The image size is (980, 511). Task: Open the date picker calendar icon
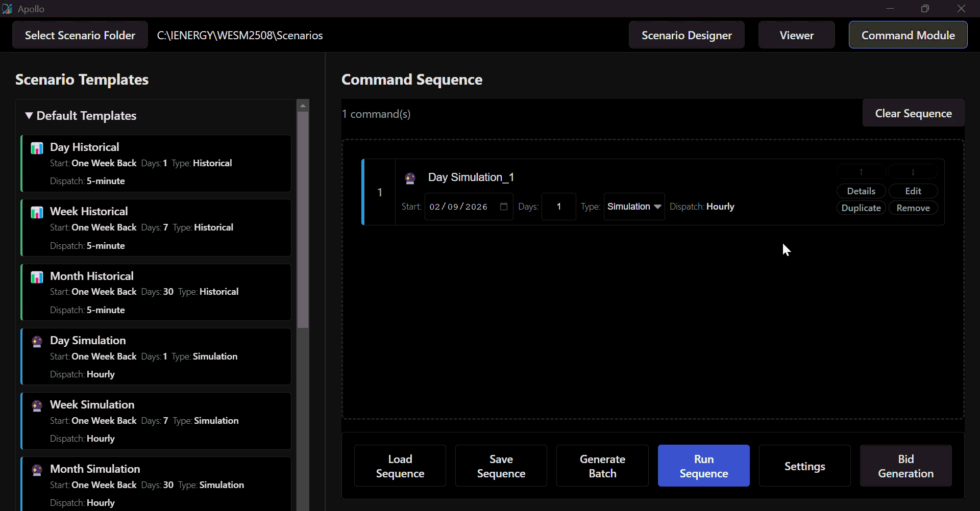(x=504, y=207)
